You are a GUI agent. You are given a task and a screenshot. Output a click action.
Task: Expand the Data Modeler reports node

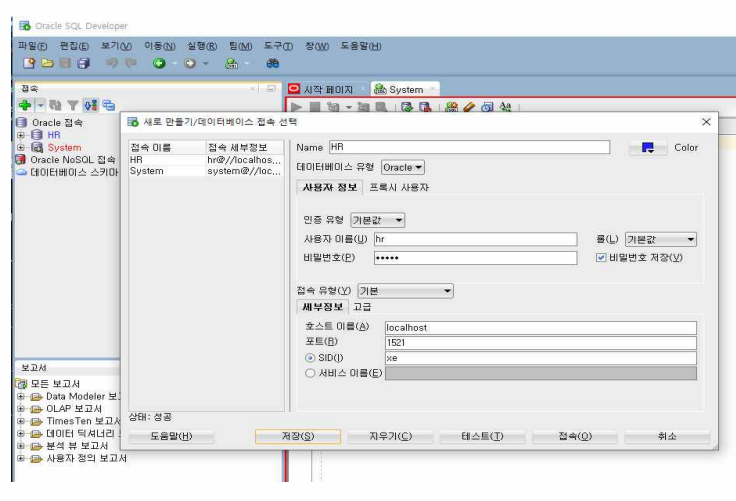point(21,397)
